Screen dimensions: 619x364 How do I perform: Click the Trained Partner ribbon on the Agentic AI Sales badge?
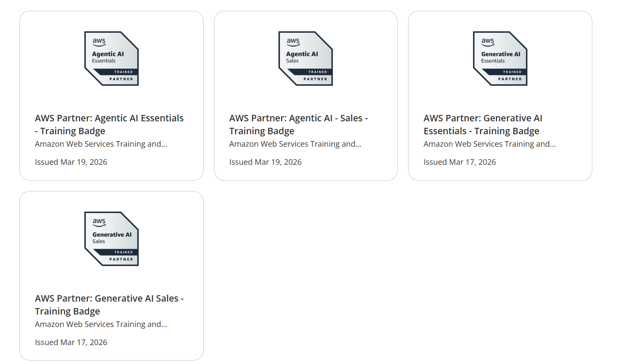click(313, 75)
